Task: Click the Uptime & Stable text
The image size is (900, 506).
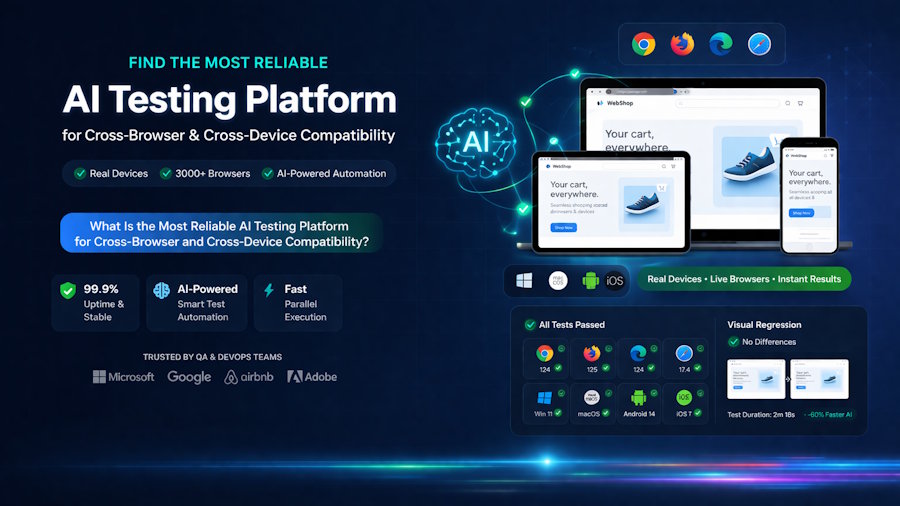Action: 104,310
